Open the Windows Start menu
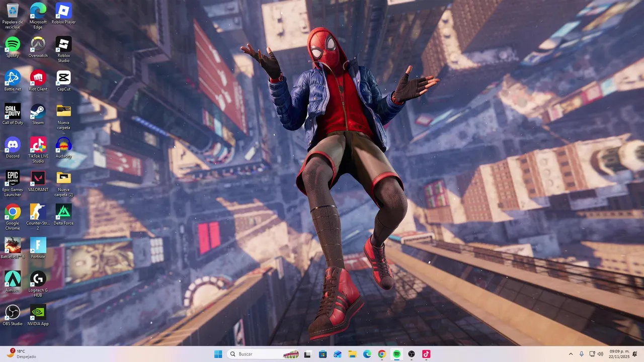The width and height of the screenshot is (644, 362). click(x=218, y=354)
